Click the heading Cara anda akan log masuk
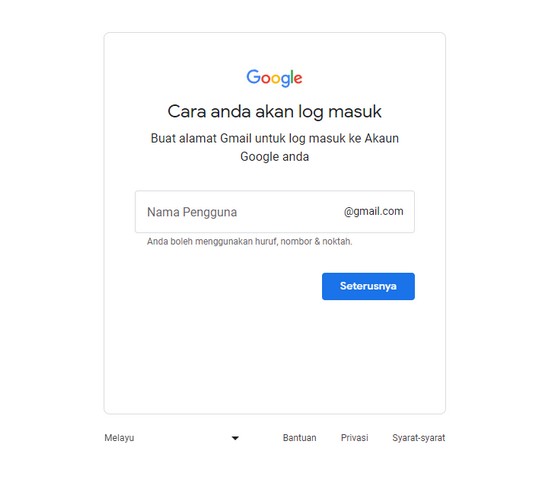 274,112
